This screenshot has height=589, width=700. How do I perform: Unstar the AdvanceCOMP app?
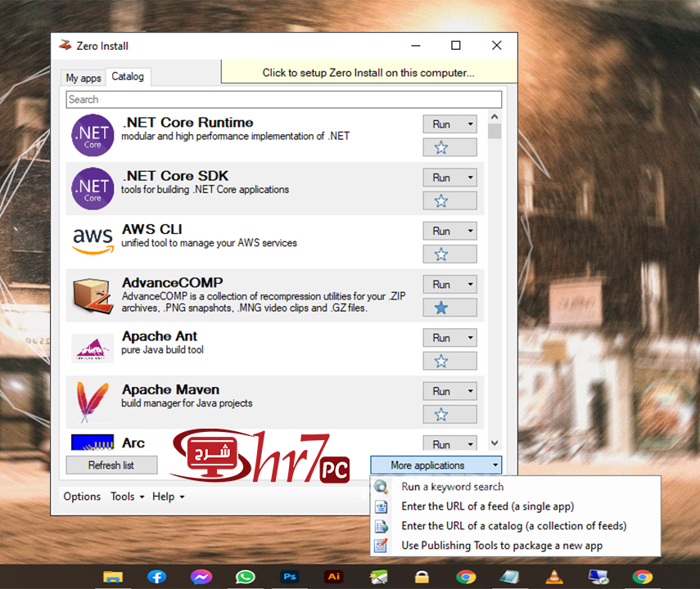pos(450,308)
